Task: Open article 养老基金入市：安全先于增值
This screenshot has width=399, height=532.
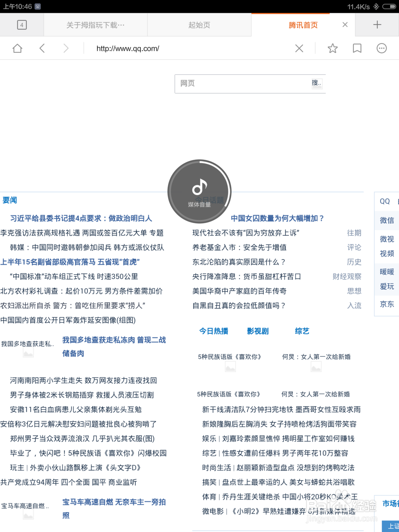Action: tap(239, 247)
